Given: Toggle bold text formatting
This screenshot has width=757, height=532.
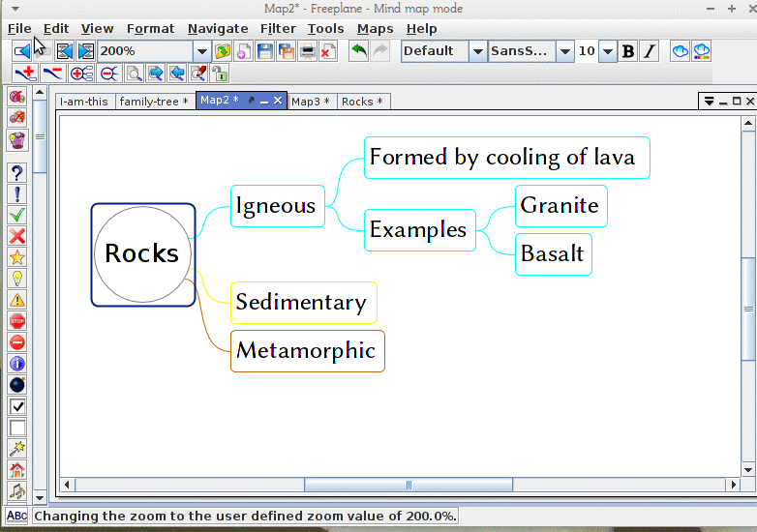Looking at the screenshot, I should 628,51.
